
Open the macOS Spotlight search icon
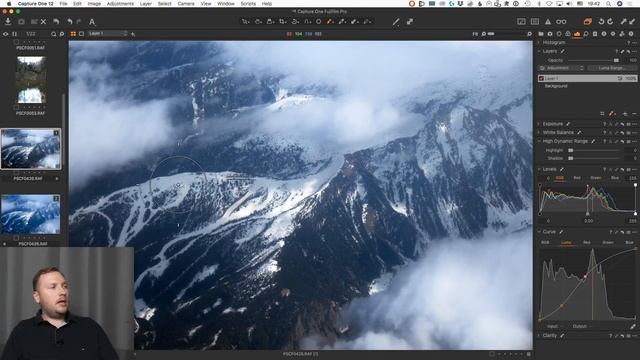(609, 4)
